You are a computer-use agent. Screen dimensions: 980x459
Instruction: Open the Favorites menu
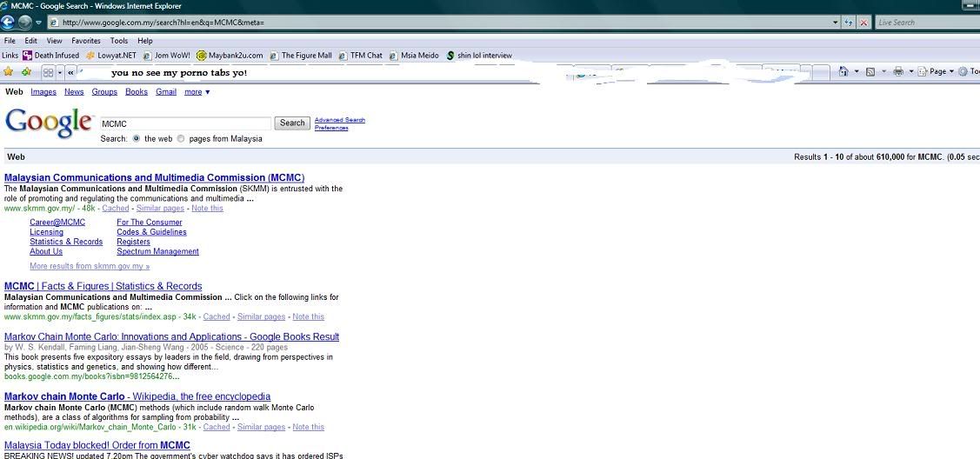pos(85,41)
